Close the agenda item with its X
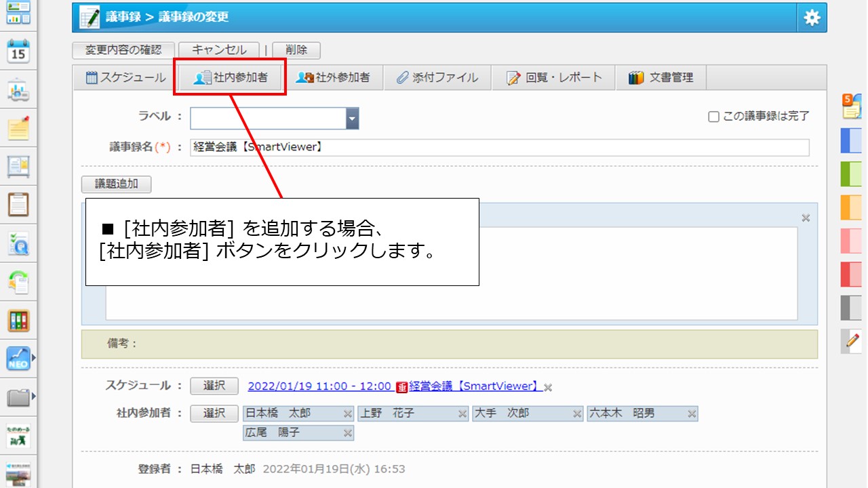 point(806,218)
